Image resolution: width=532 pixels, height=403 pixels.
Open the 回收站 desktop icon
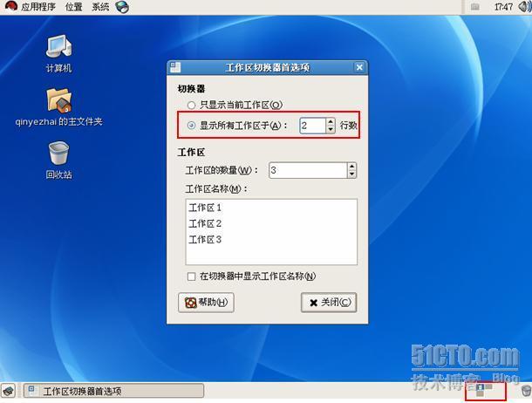(59, 161)
